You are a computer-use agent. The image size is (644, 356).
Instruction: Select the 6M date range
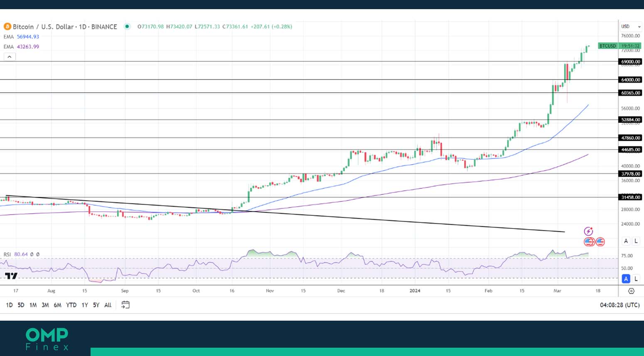pyautogui.click(x=58, y=305)
